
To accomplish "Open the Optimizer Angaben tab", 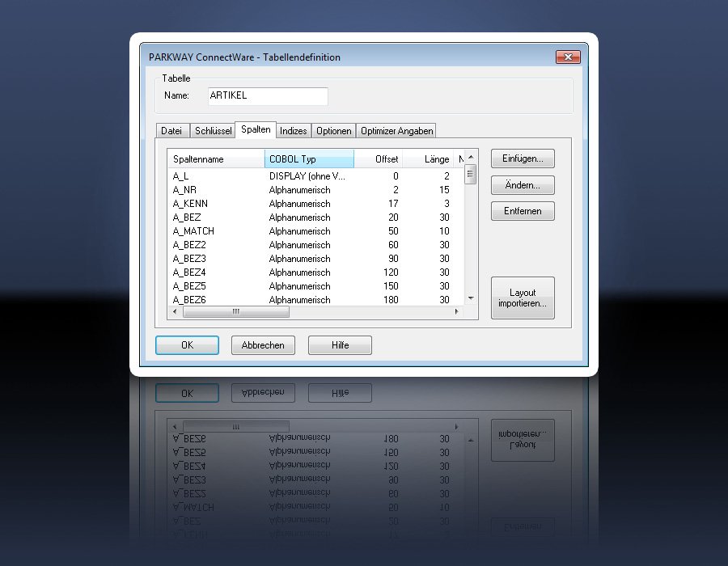I will coord(396,131).
